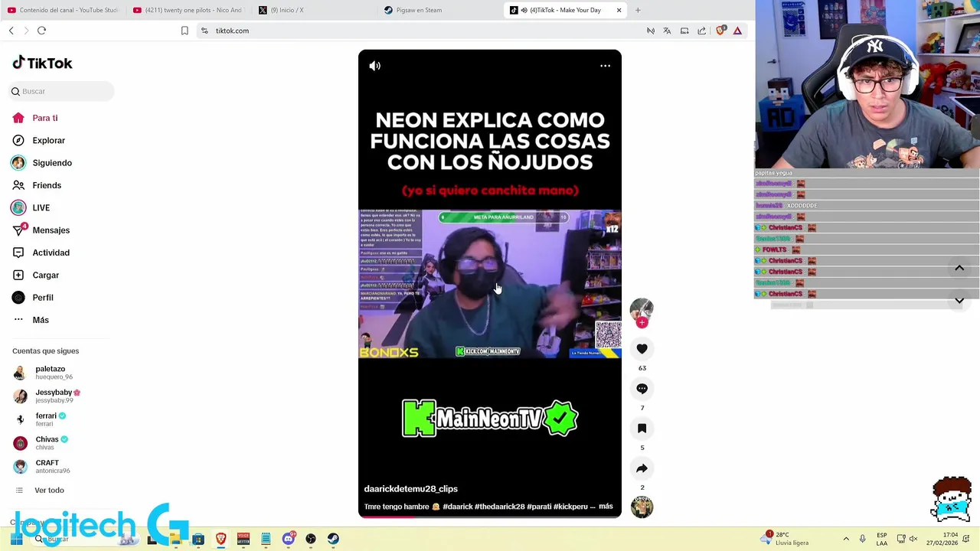Open the Perfil page
980x551 pixels.
point(43,298)
